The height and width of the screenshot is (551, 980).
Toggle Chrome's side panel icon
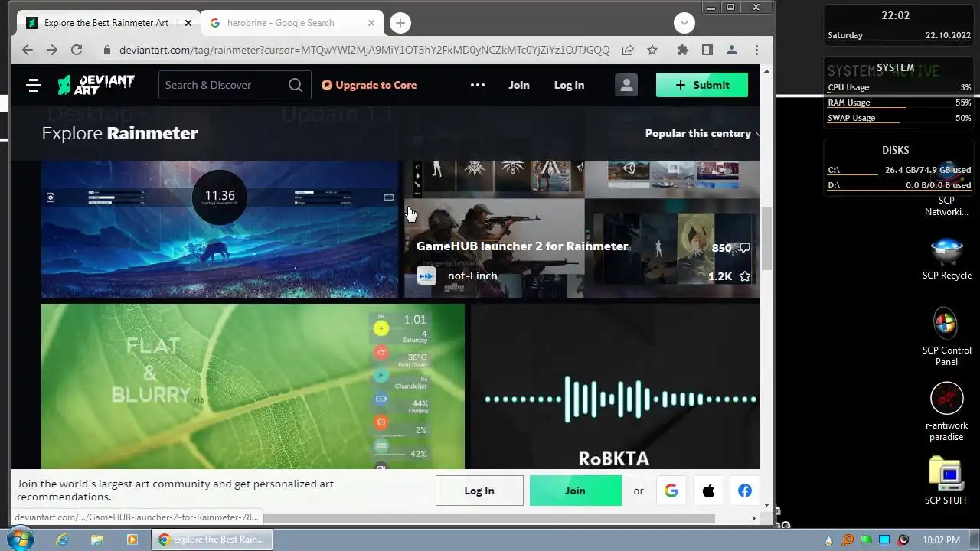click(707, 50)
